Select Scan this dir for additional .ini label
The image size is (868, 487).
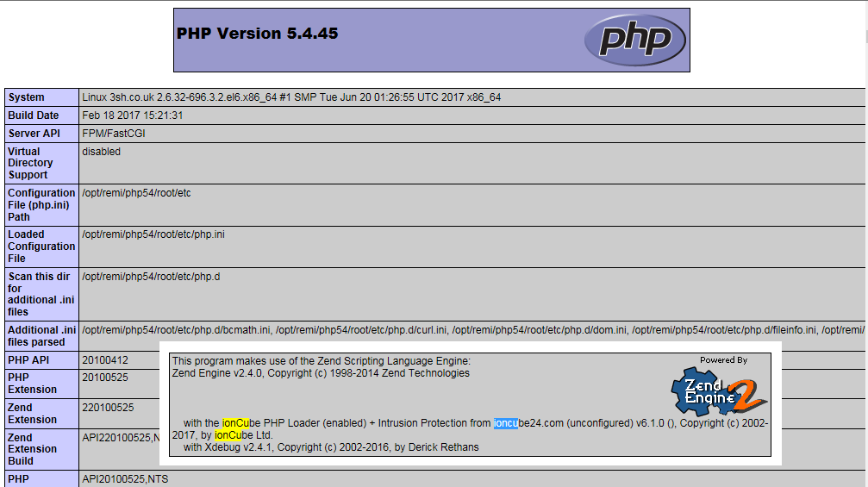click(x=42, y=294)
